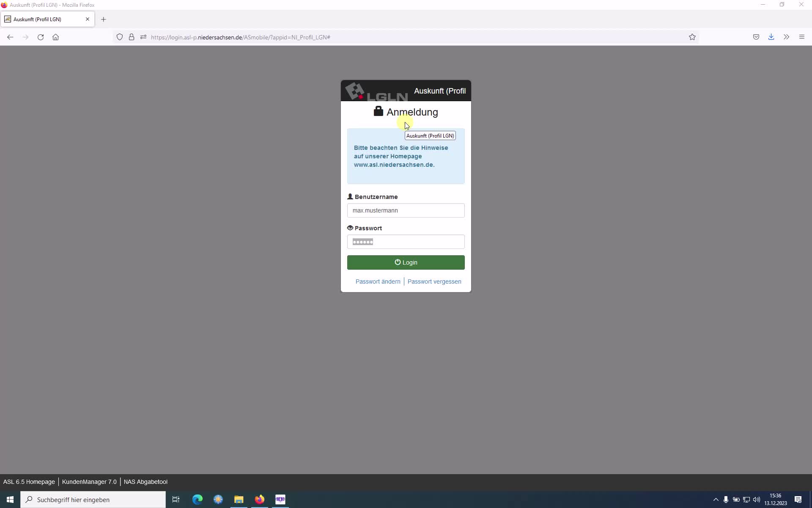The width and height of the screenshot is (812, 508).
Task: Open tracking protection shield panel
Action: (120, 37)
